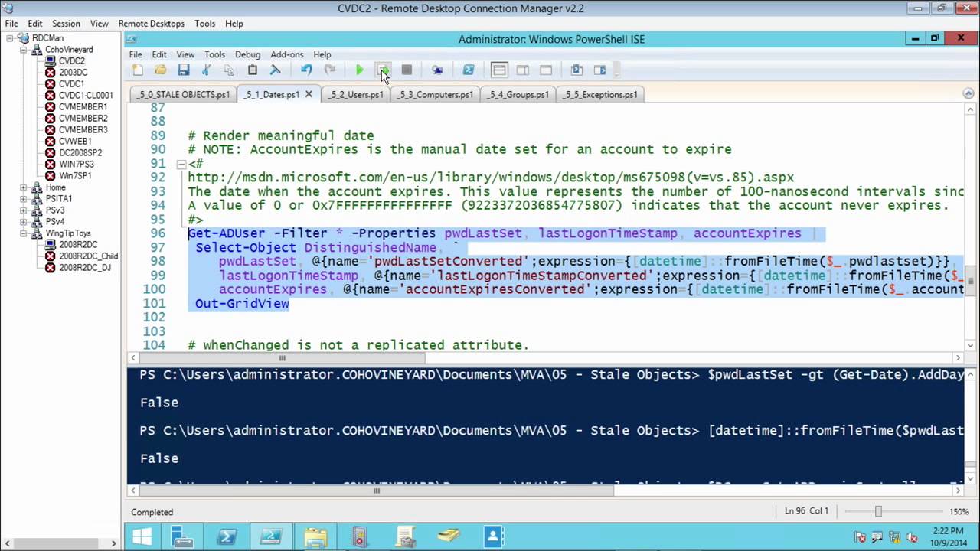This screenshot has height=551, width=980.
Task: Open a New Remote PowerShell tab
Action: point(437,70)
